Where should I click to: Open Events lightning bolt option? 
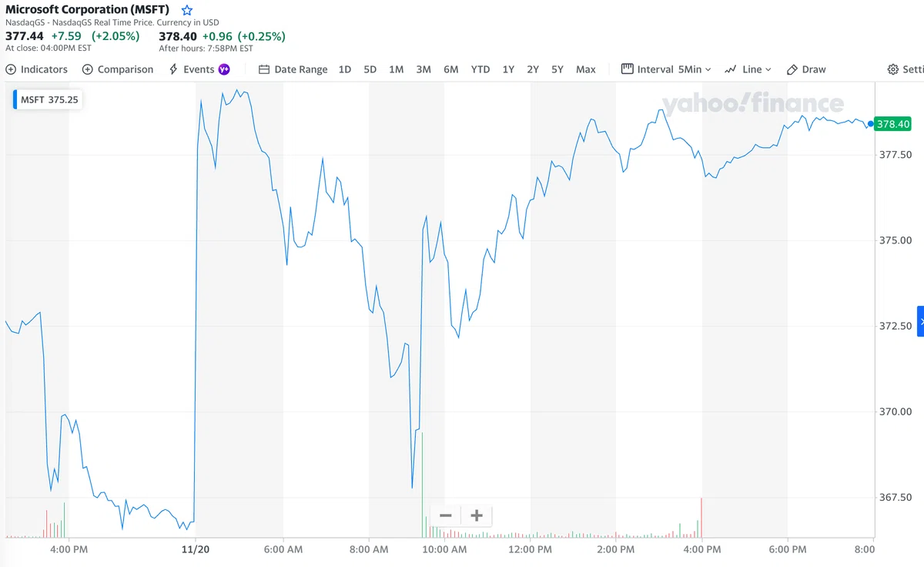[x=173, y=69]
